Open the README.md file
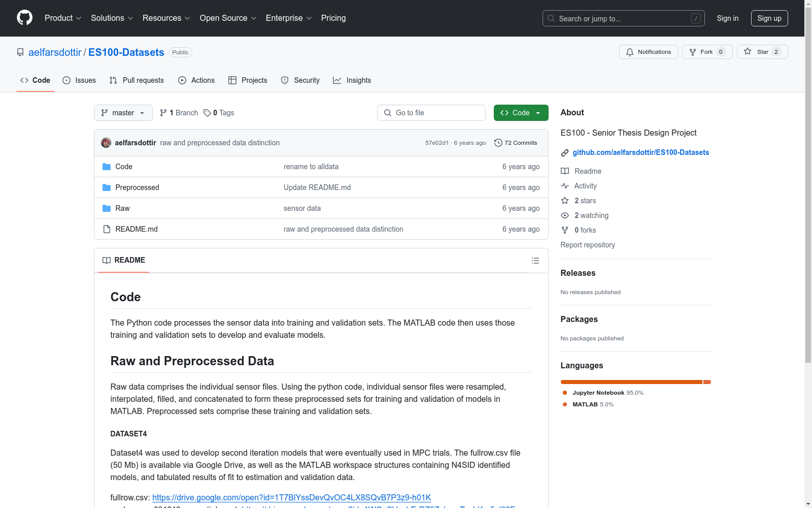Viewport: 812px width, 508px height. 137,229
